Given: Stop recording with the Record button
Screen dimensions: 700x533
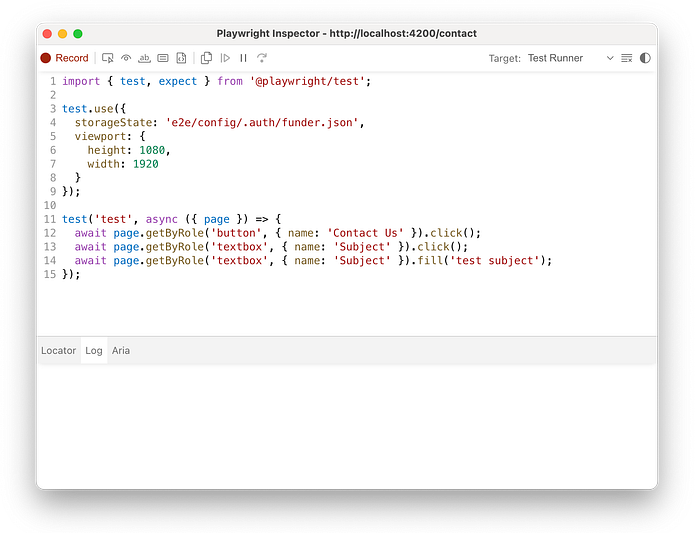Looking at the screenshot, I should (65, 58).
